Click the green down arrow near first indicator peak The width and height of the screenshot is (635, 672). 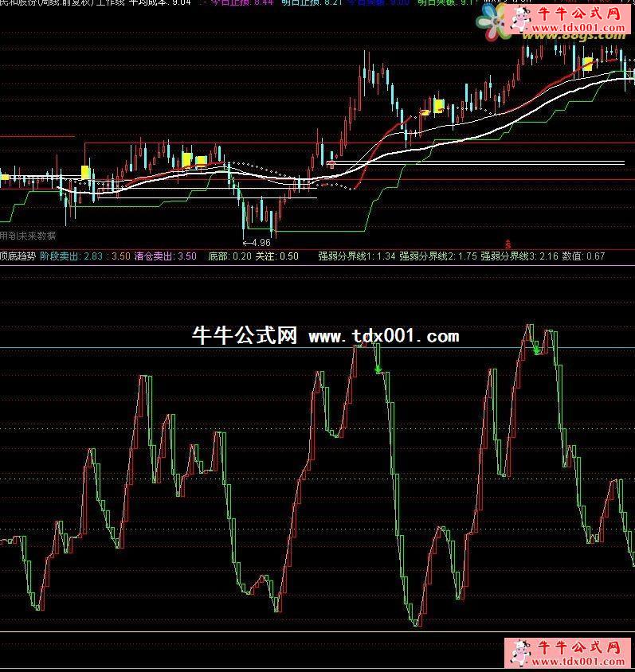(x=378, y=368)
